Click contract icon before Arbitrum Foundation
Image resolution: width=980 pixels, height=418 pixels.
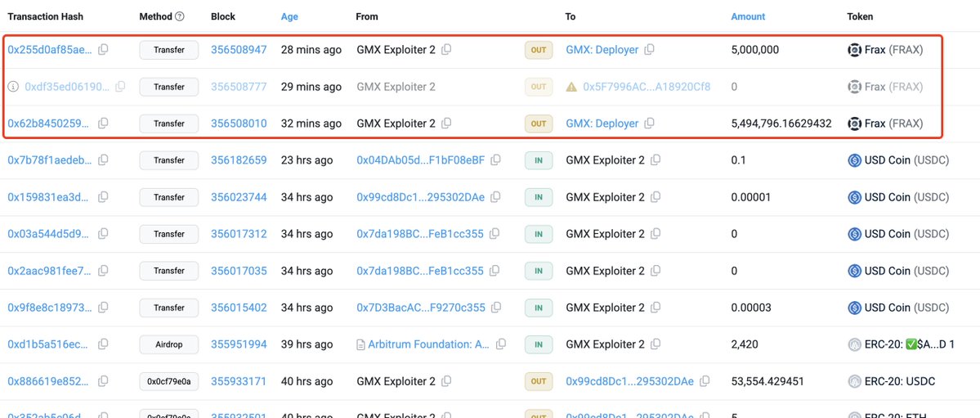click(360, 344)
